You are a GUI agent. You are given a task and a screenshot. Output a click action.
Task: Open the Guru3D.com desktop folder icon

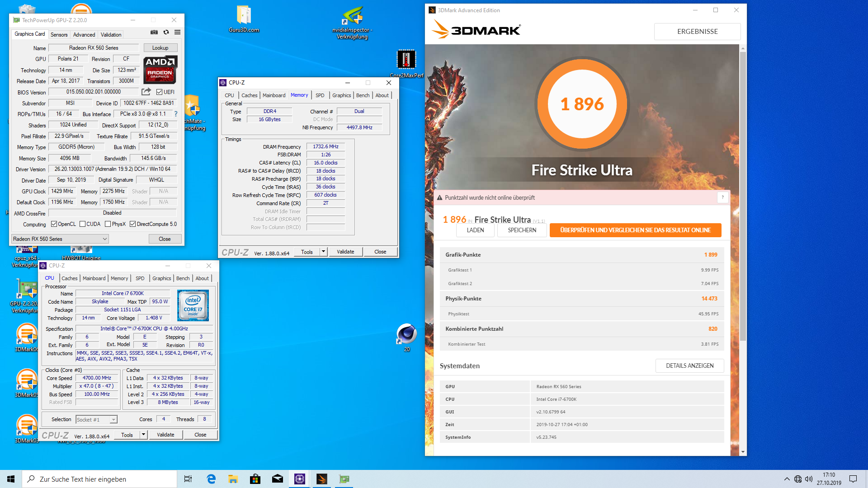pyautogui.click(x=244, y=19)
